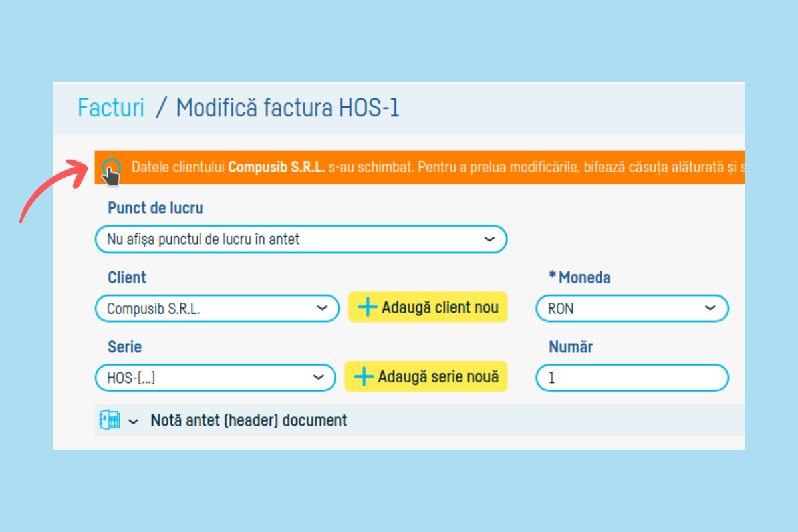Open the Client dropdown showing Compusib S.R.L.
This screenshot has height=532, width=798.
point(217,309)
